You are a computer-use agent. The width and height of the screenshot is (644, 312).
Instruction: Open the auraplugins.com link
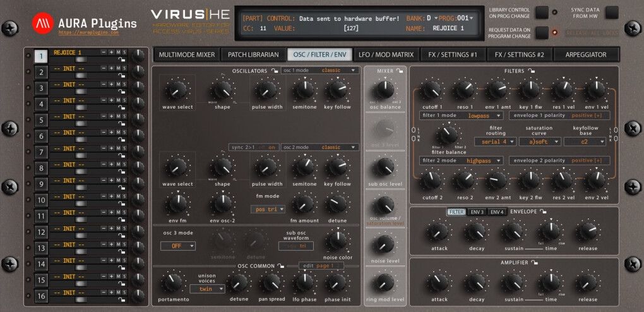(88, 32)
